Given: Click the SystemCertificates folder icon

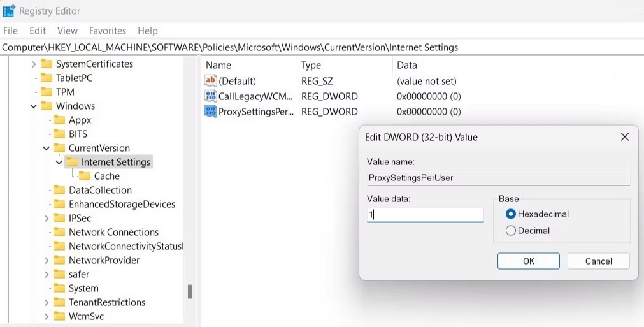Looking at the screenshot, I should pos(47,64).
